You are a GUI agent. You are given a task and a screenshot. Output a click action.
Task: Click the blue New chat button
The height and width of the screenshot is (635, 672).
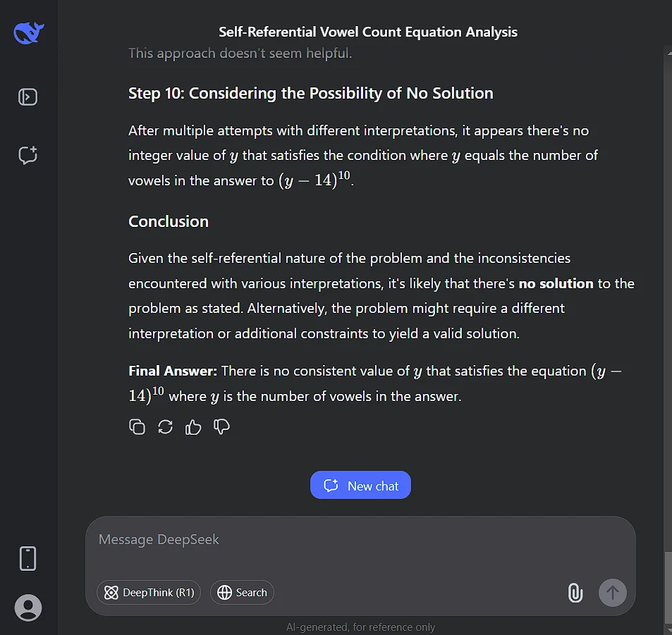[360, 486]
